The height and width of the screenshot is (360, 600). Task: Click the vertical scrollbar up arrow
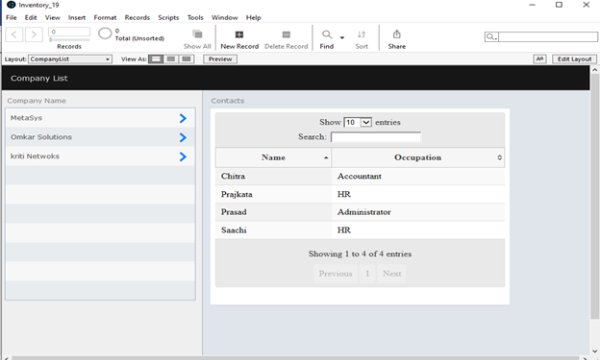[594, 70]
